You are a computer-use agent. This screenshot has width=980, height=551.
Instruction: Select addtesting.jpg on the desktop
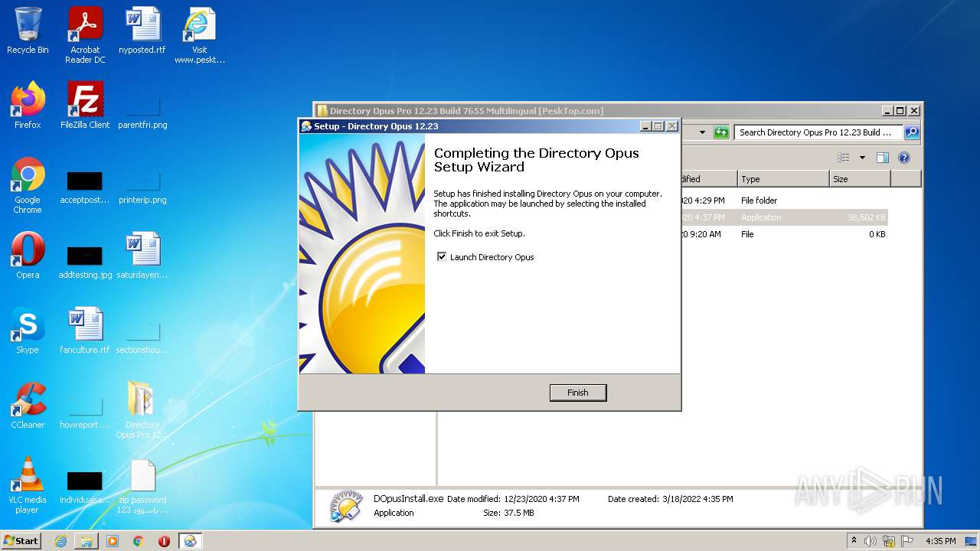[85, 260]
